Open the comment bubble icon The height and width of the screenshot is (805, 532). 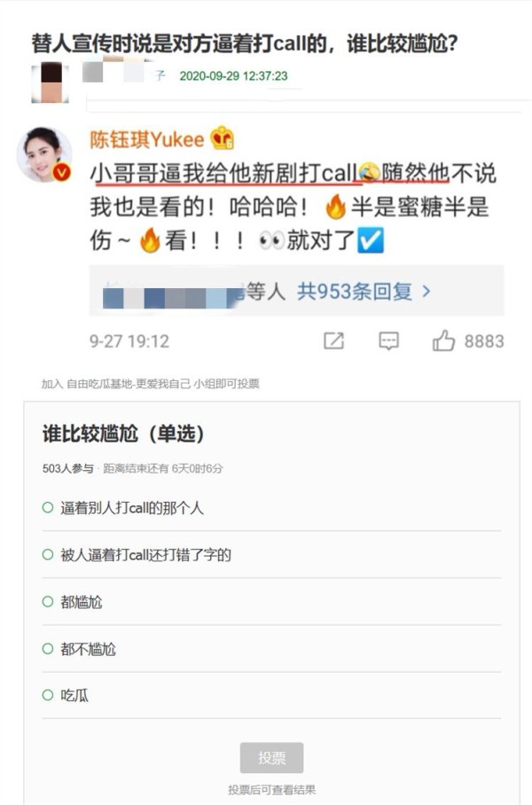coord(388,341)
